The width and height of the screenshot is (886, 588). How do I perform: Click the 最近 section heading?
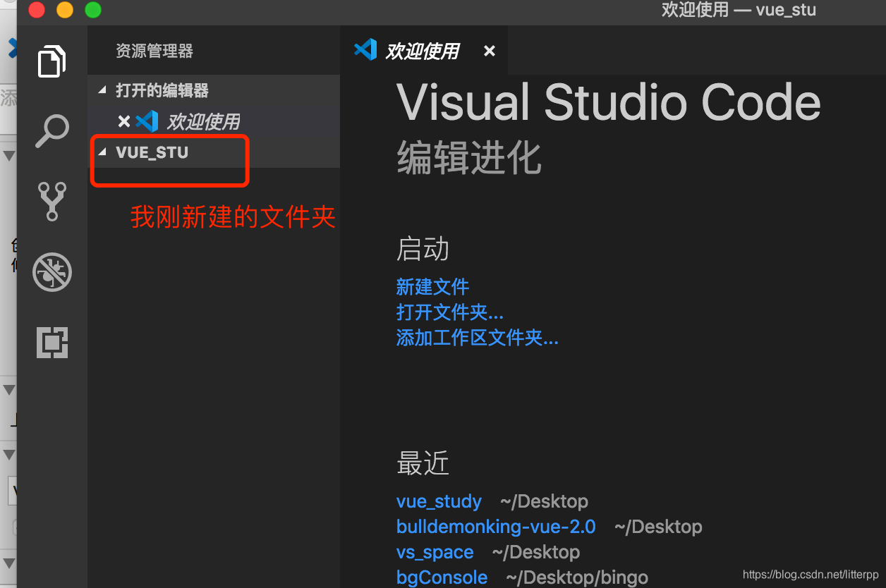[x=423, y=463]
